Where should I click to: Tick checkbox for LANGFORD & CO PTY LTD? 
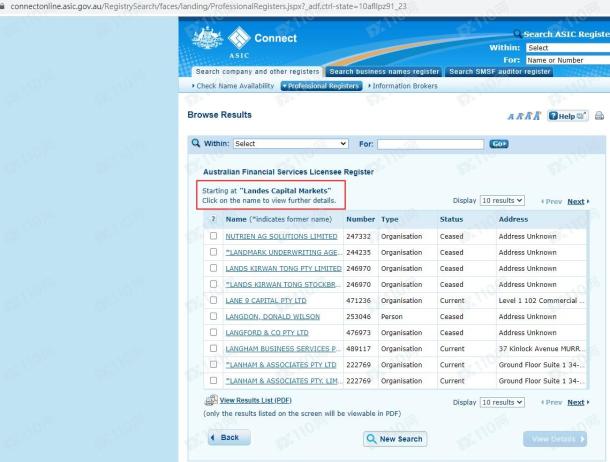[213, 332]
